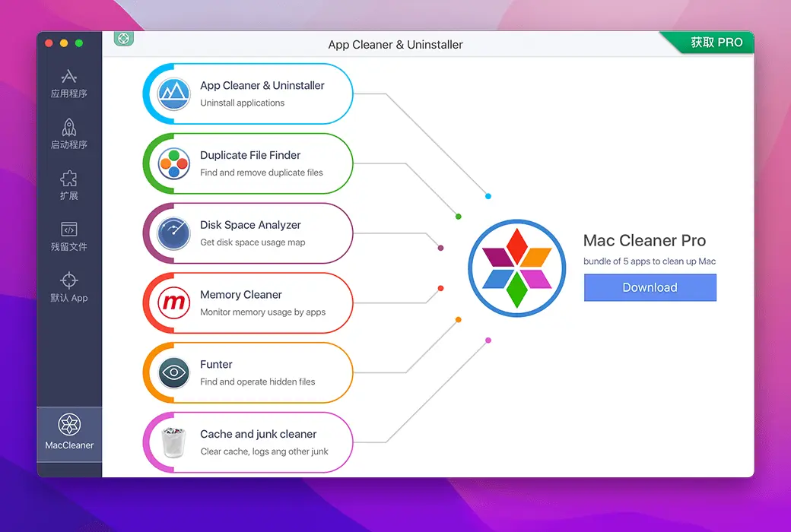Minimize the window with the yellow button
791x532 pixels.
point(64,43)
